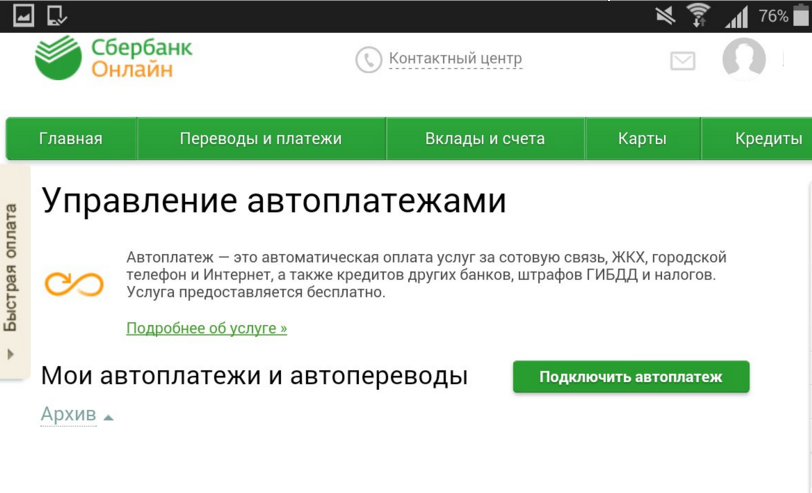Viewport: 812px width, 493px height.
Task: Open the messages envelope icon
Action: click(683, 61)
